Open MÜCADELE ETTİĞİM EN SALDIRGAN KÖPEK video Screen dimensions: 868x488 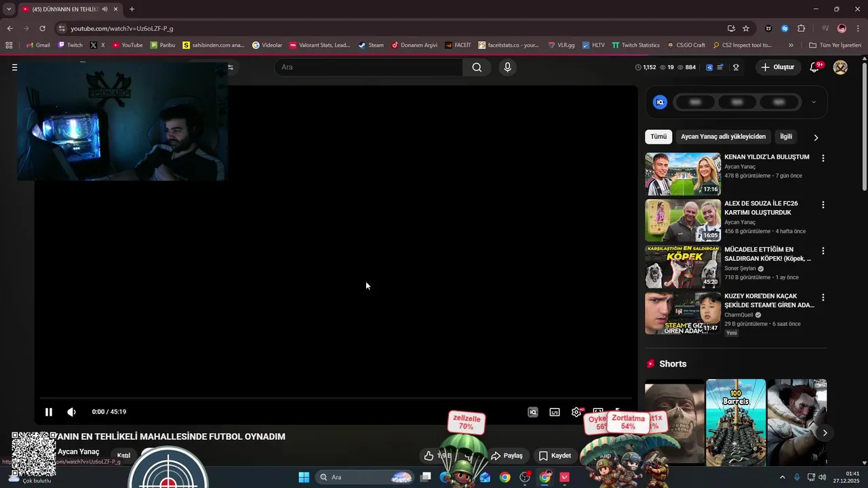click(x=683, y=267)
